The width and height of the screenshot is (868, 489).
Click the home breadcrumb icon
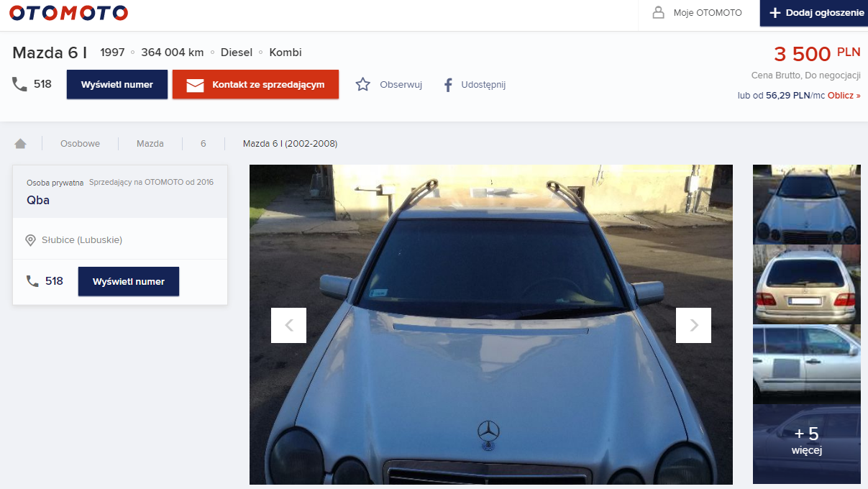point(20,144)
